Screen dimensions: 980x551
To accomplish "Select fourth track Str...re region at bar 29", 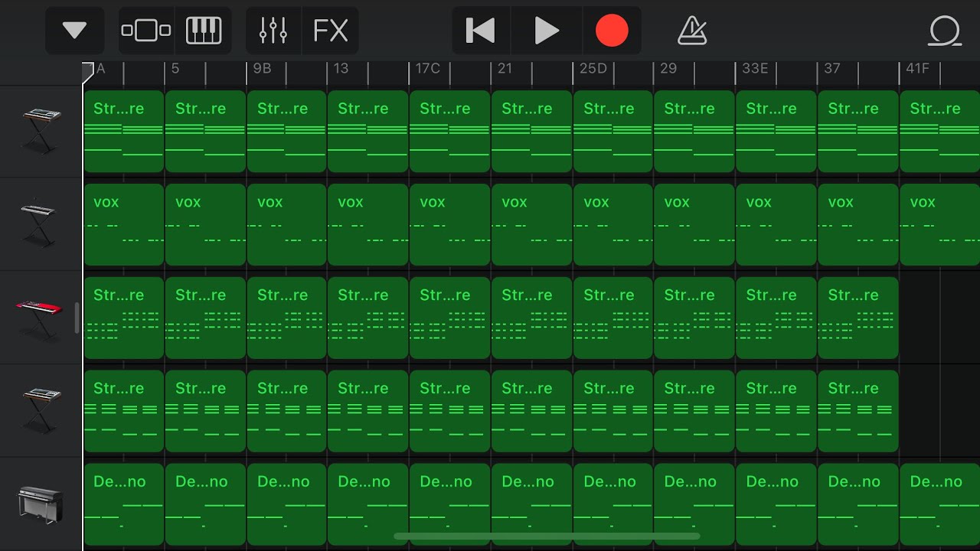I will point(694,412).
